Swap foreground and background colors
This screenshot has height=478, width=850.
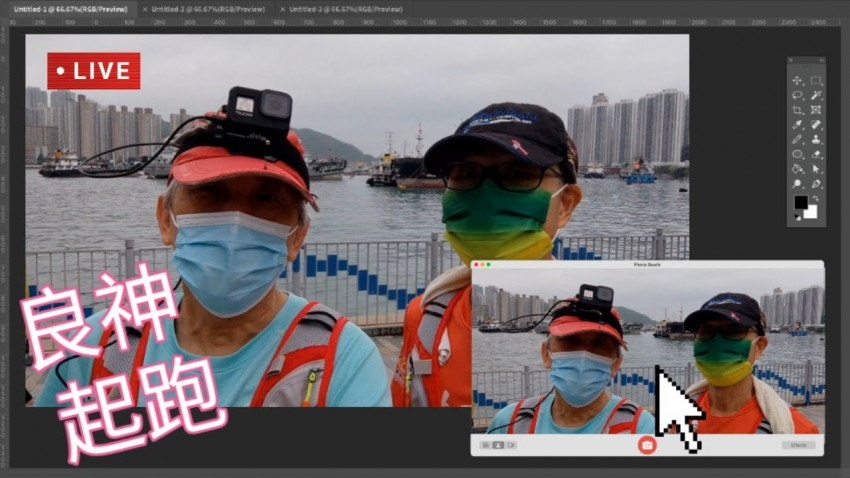tap(814, 199)
